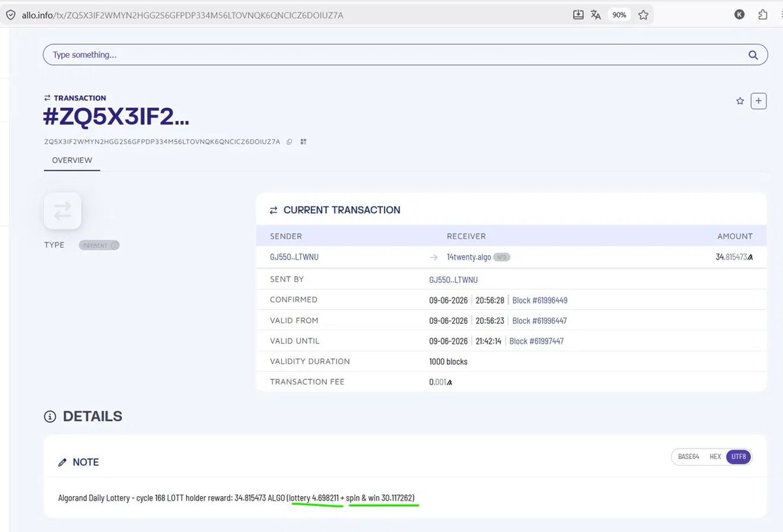The image size is (783, 532).
Task: Click the SENDER column header
Action: 286,236
